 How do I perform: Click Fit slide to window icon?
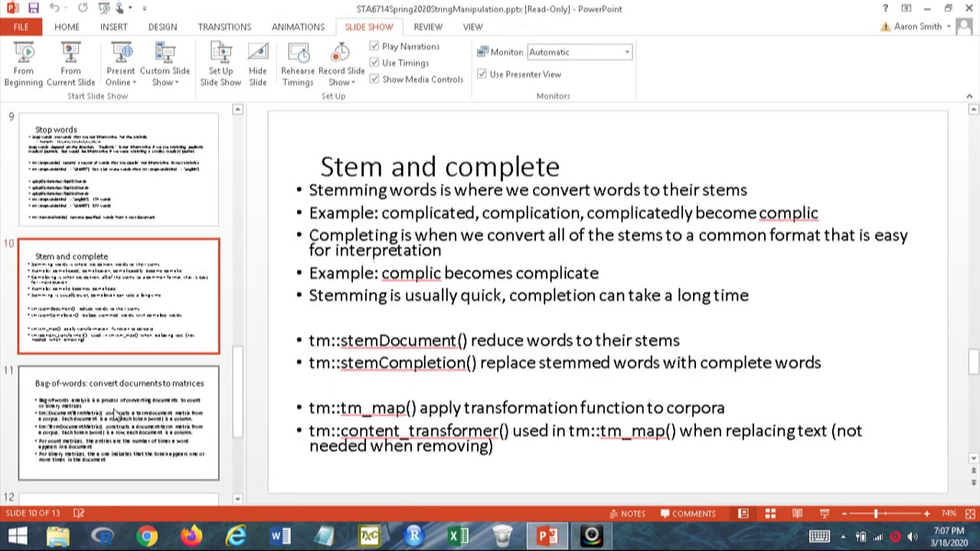tap(970, 514)
